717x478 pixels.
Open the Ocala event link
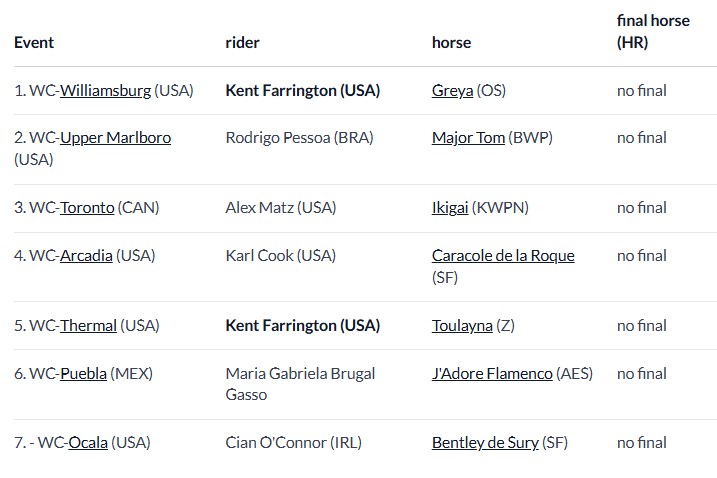(x=87, y=442)
